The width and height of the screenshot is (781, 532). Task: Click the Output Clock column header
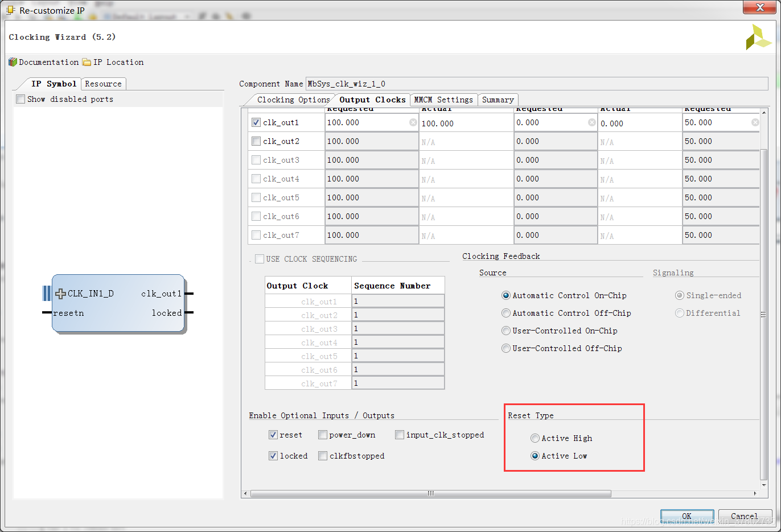pyautogui.click(x=308, y=286)
